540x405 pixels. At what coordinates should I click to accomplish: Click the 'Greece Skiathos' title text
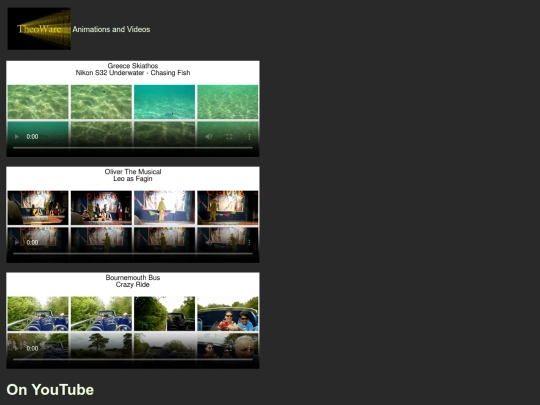133,65
